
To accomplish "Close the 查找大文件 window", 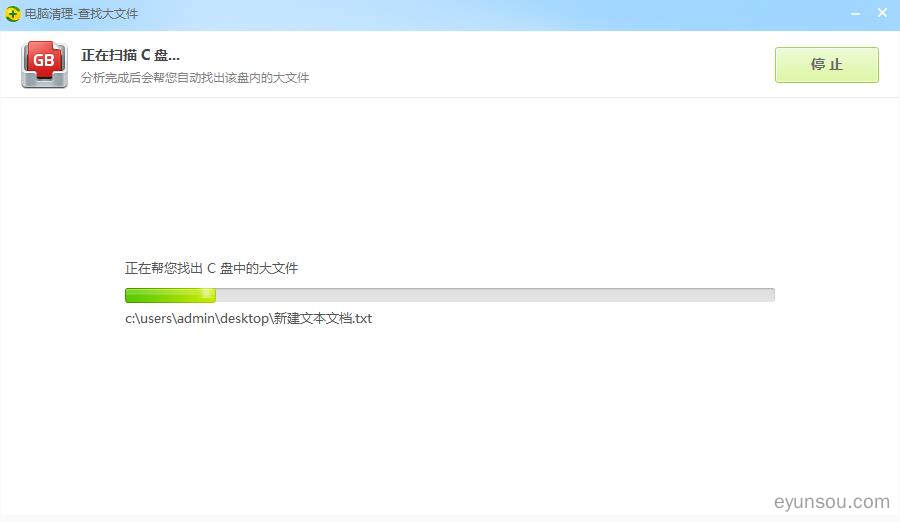I will pyautogui.click(x=882, y=13).
